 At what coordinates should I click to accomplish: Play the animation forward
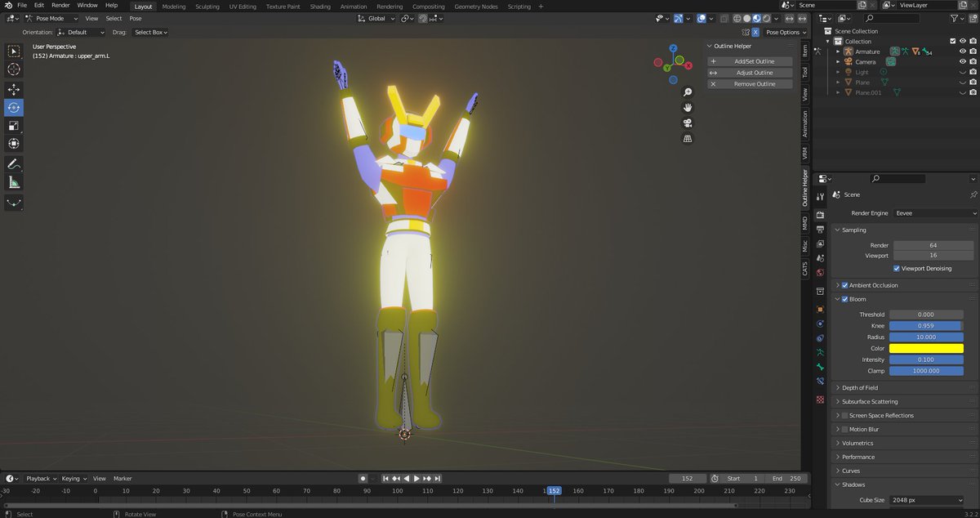416,478
